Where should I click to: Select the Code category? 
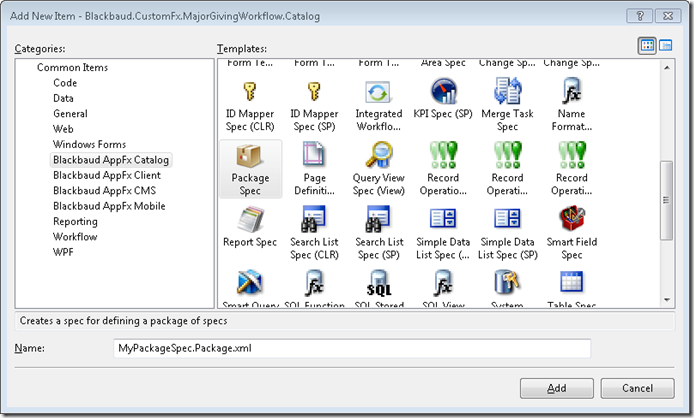coord(65,83)
